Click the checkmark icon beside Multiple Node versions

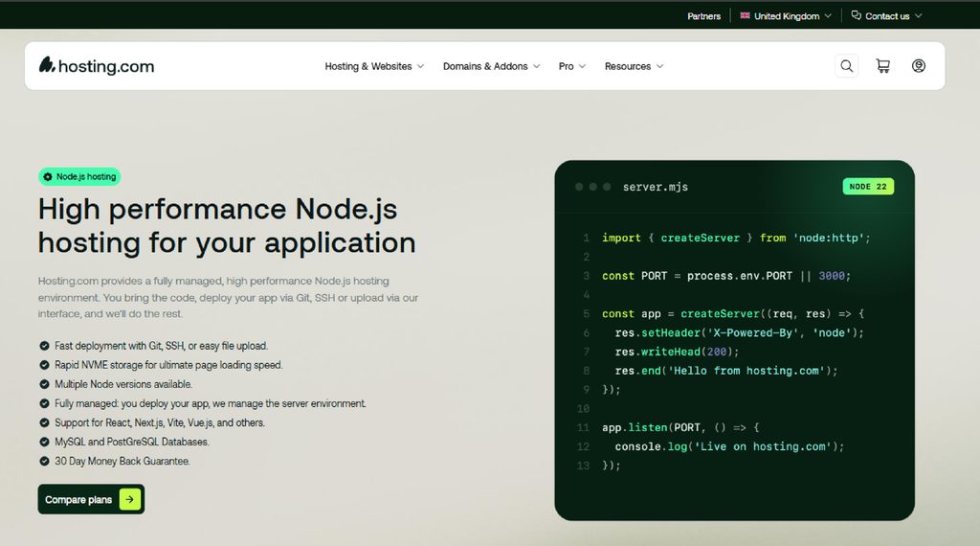pos(44,384)
